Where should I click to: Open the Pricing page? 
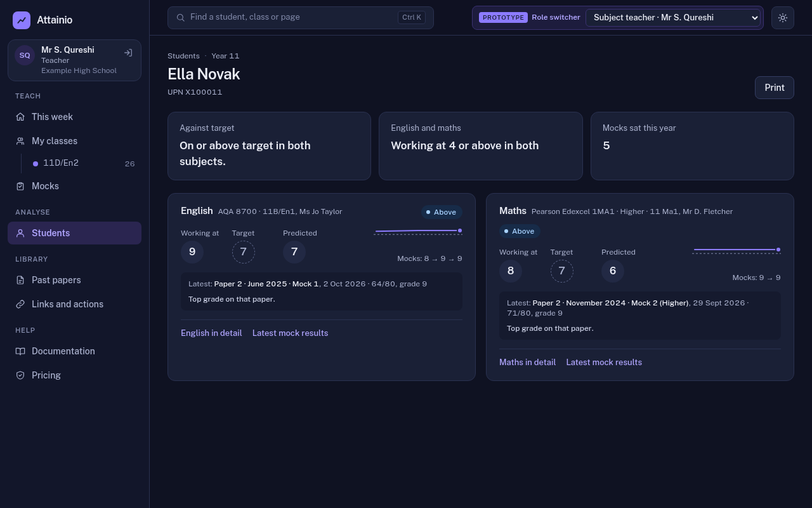pyautogui.click(x=74, y=375)
